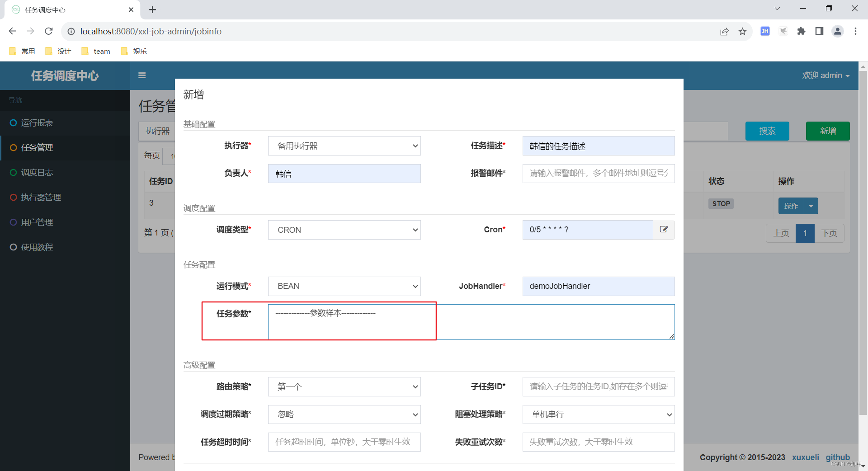Open a new browser tab
Screen dimensions: 868x471
point(153,9)
